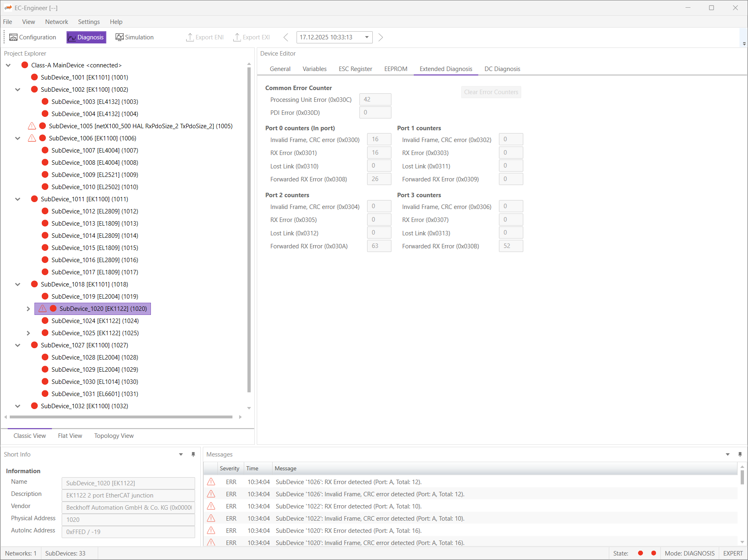Click the error icon on the first ERR message
The width and height of the screenshot is (748, 560).
click(x=211, y=482)
